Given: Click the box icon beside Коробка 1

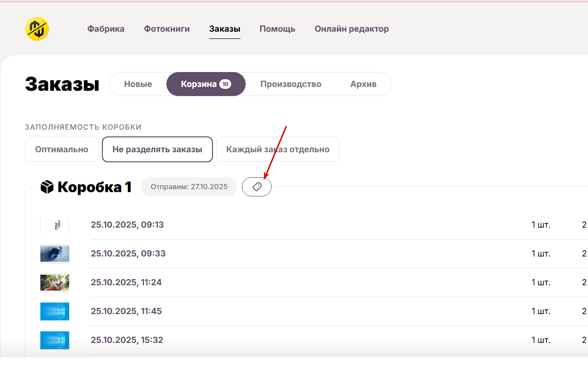Looking at the screenshot, I should (47, 187).
